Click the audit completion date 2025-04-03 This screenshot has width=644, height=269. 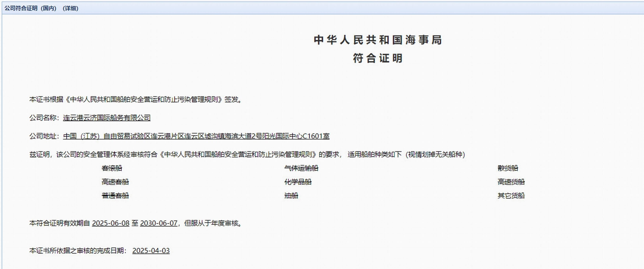151,251
